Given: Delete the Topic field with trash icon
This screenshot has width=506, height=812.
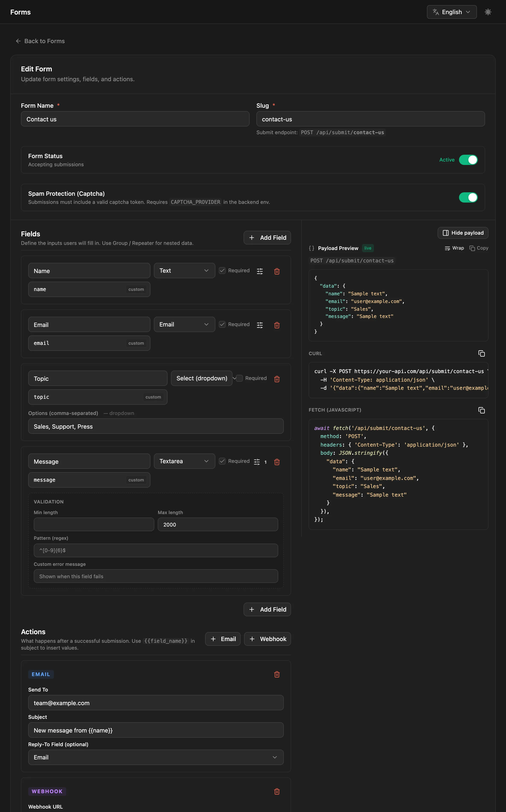Looking at the screenshot, I should point(277,379).
